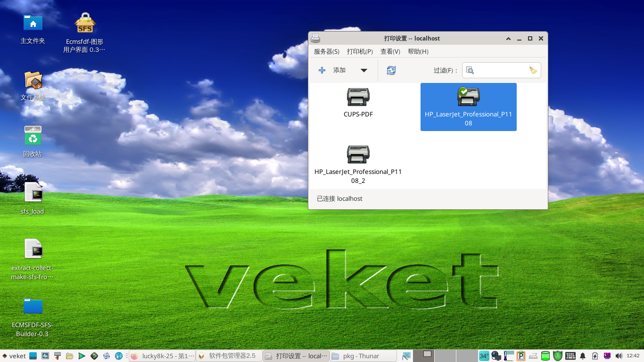Click the dark hexagon play launcher
The image size is (644, 362).
pos(94,356)
